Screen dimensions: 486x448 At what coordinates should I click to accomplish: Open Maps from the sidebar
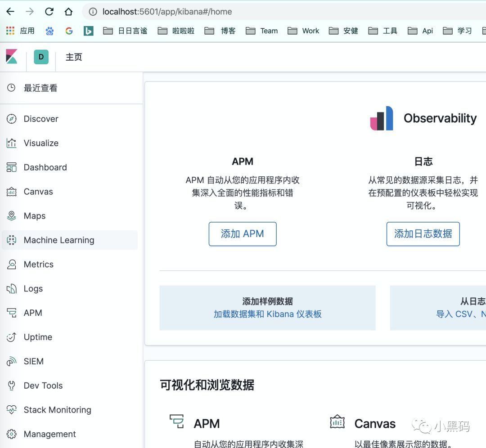click(34, 216)
